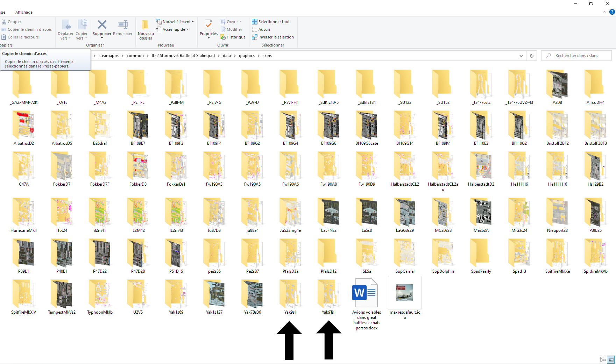
Task: Open the Nouvel élément dropdown
Action: [x=175, y=22]
